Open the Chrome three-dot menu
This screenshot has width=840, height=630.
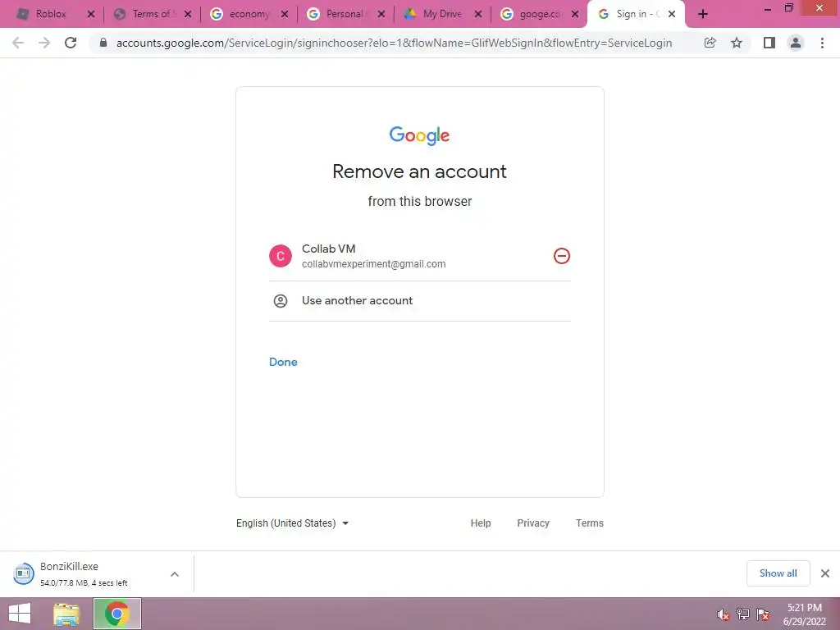822,43
